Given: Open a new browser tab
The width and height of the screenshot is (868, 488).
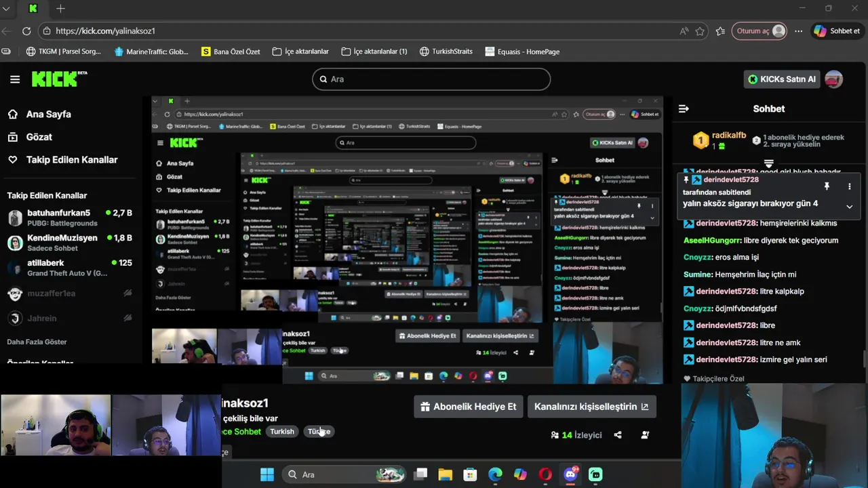Looking at the screenshot, I should click(60, 9).
